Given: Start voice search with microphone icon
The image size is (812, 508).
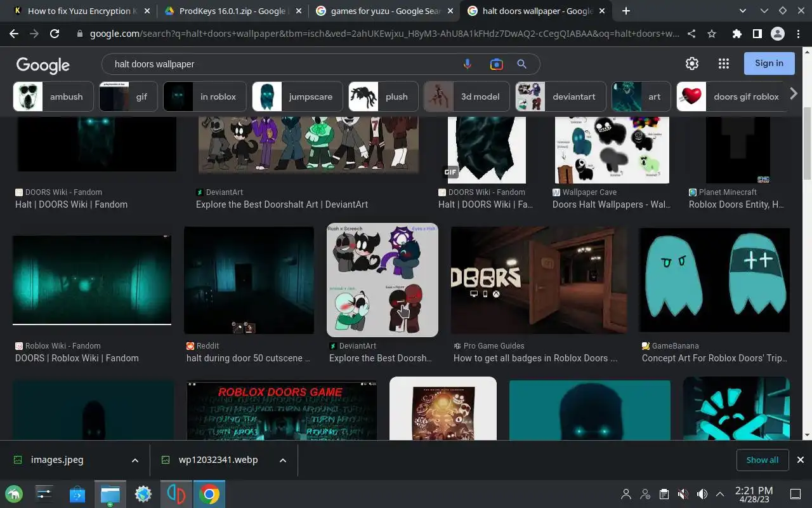Looking at the screenshot, I should 468,64.
